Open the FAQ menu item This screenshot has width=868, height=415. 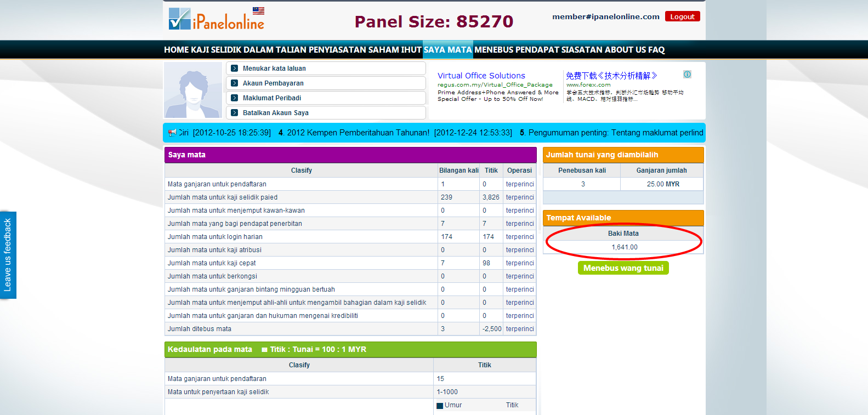coord(656,50)
